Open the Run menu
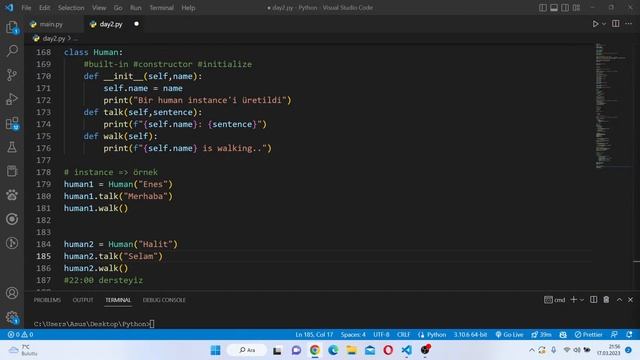Image resolution: width=640 pixels, height=360 pixels. tap(136, 8)
